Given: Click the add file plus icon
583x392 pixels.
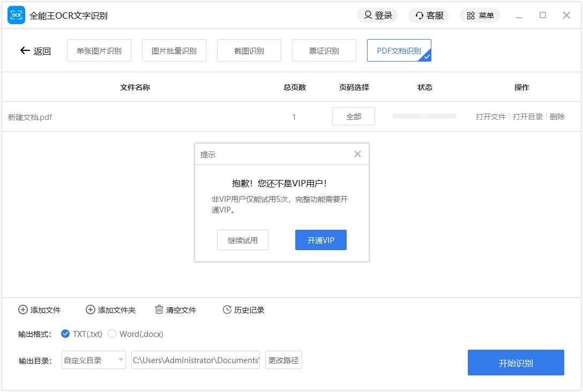Looking at the screenshot, I should [23, 310].
